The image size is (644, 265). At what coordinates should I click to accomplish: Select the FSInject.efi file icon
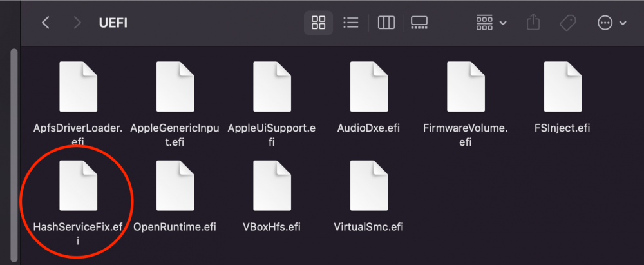(563, 86)
